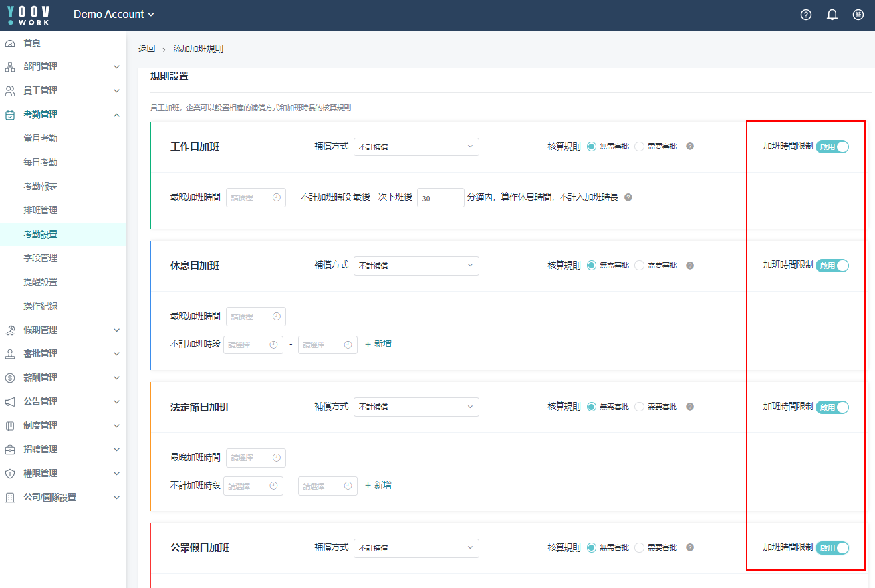The width and height of the screenshot is (875, 588).
Task: Open the notifications bell icon
Action: (832, 15)
